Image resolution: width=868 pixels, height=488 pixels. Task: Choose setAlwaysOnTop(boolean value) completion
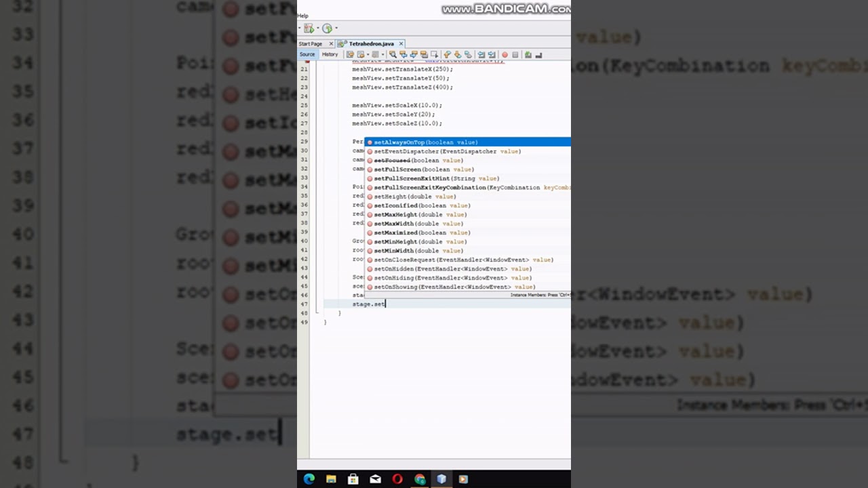[x=468, y=142]
